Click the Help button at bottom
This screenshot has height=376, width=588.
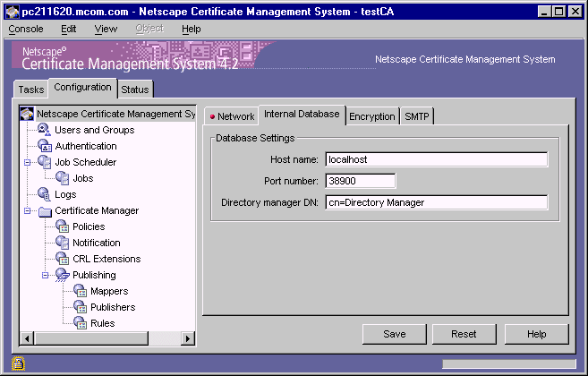[536, 334]
